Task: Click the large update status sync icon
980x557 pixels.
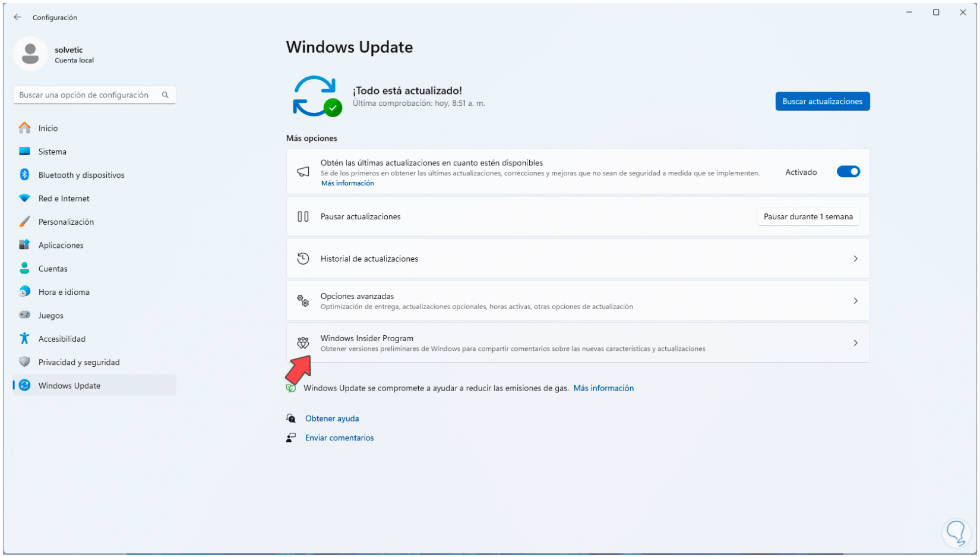Action: pos(317,96)
